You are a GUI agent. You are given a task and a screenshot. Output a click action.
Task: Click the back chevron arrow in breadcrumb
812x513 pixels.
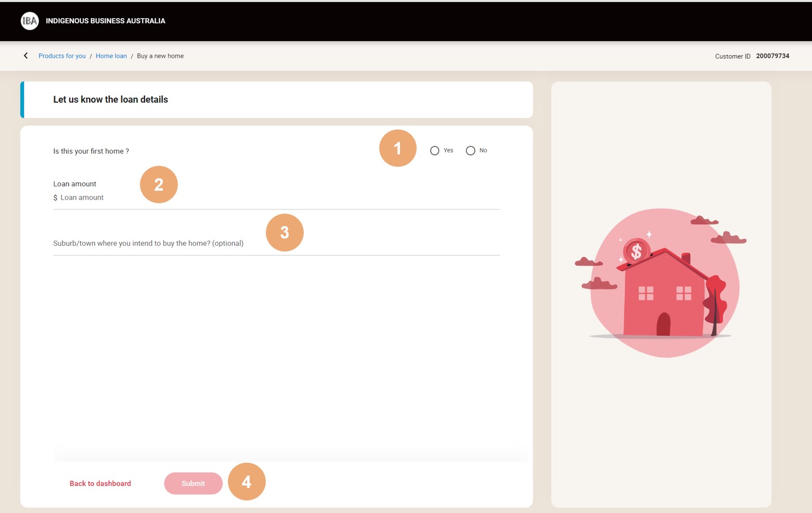pyautogui.click(x=25, y=56)
